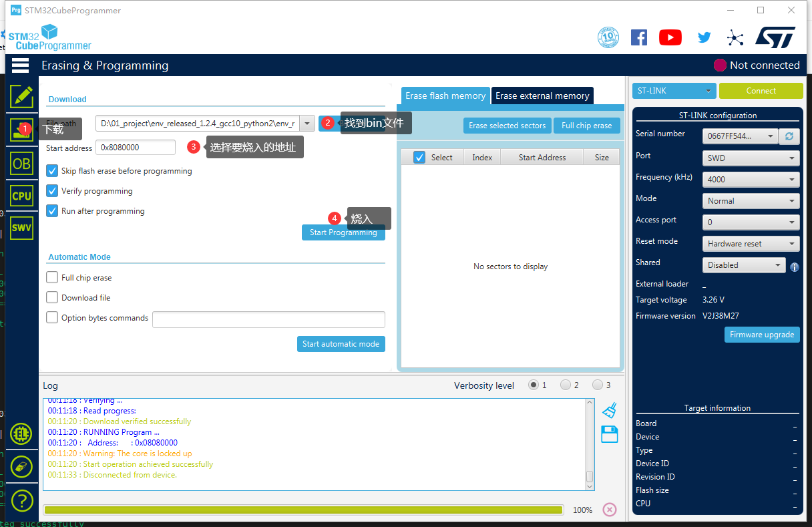Toggle the Select all sectors checkbox
The image size is (812, 527).
coord(419,158)
